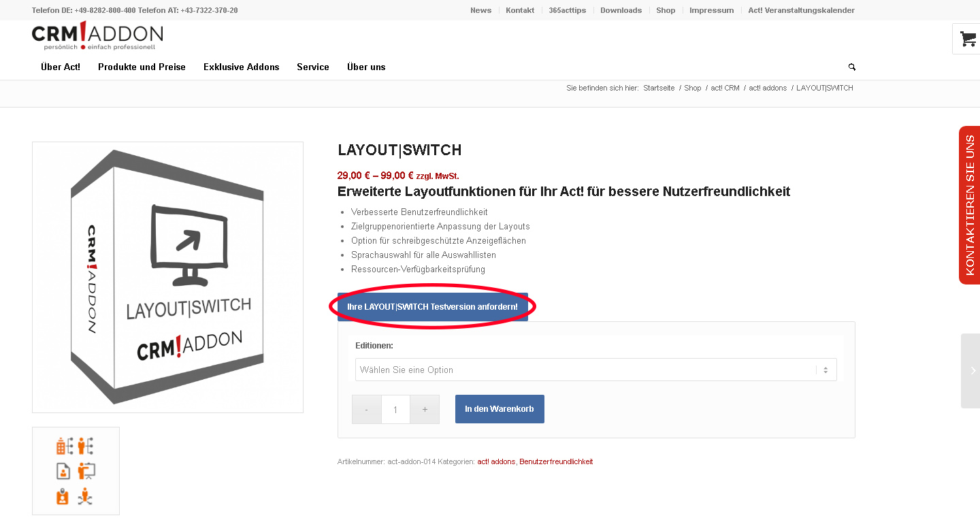Go to the CRM ADDON logo homepage
980x520 pixels.
(97, 36)
